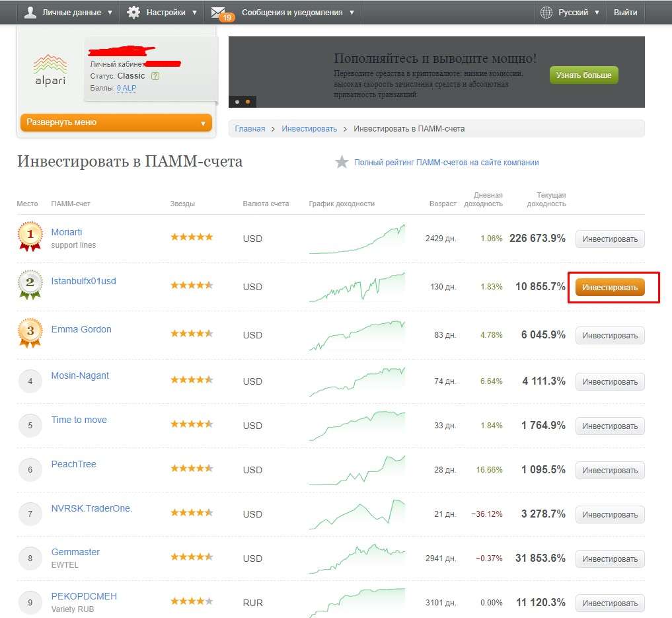Click the rank 8 badge for Gemmaster
Screen dimensions: 672x618
pyautogui.click(x=30, y=559)
